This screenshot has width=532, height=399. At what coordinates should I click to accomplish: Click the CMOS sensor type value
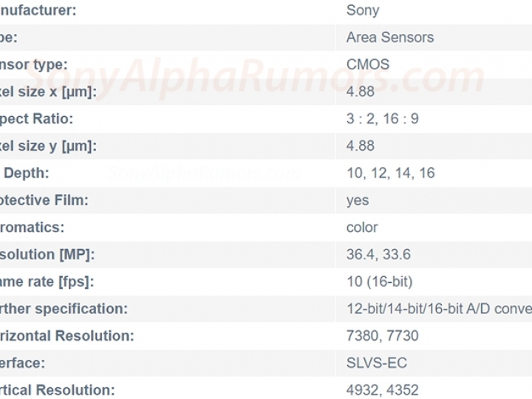tap(368, 64)
